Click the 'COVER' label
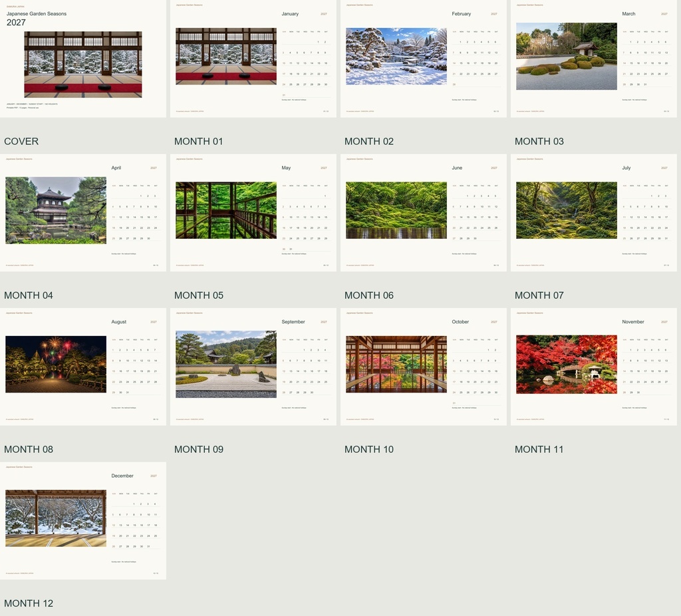681x616 pixels. [21, 141]
